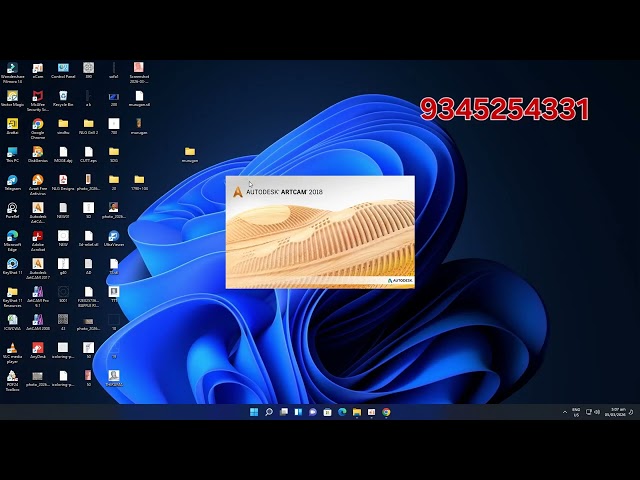The height and width of the screenshot is (480, 640).
Task: Open the UltraViewer desktop shortcut
Action: point(114,239)
